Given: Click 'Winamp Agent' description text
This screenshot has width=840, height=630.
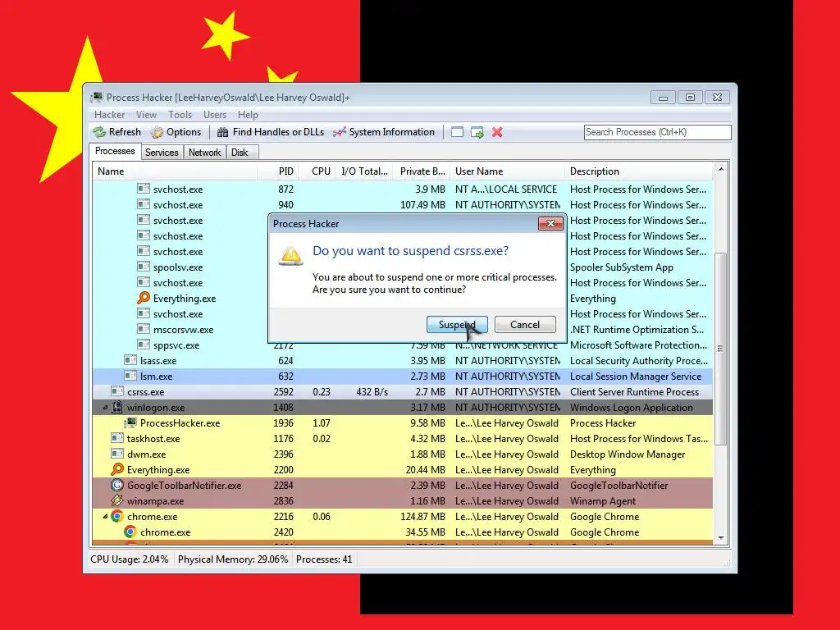Looking at the screenshot, I should point(603,501).
